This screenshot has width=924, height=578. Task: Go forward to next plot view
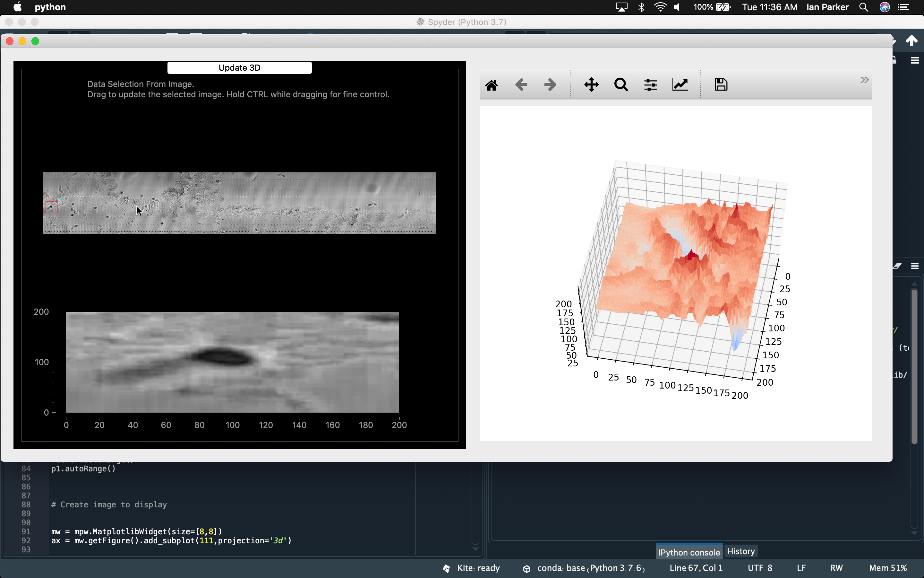[x=550, y=84]
